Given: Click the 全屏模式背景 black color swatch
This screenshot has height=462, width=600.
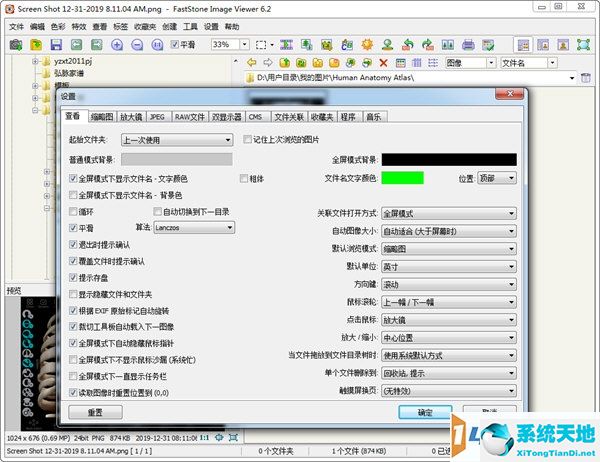Looking at the screenshot, I should 449,159.
